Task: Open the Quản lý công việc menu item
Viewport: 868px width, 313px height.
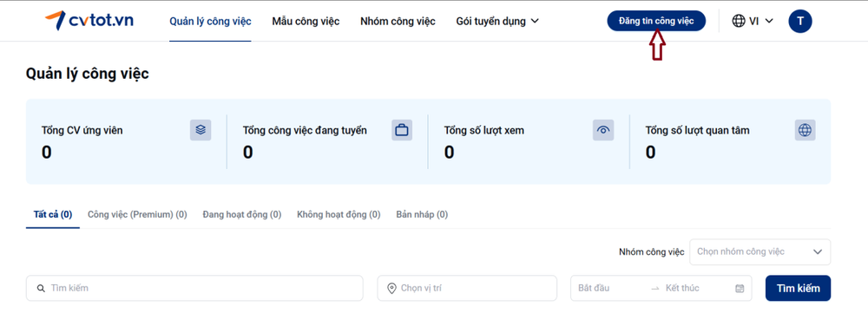Action: point(210,22)
